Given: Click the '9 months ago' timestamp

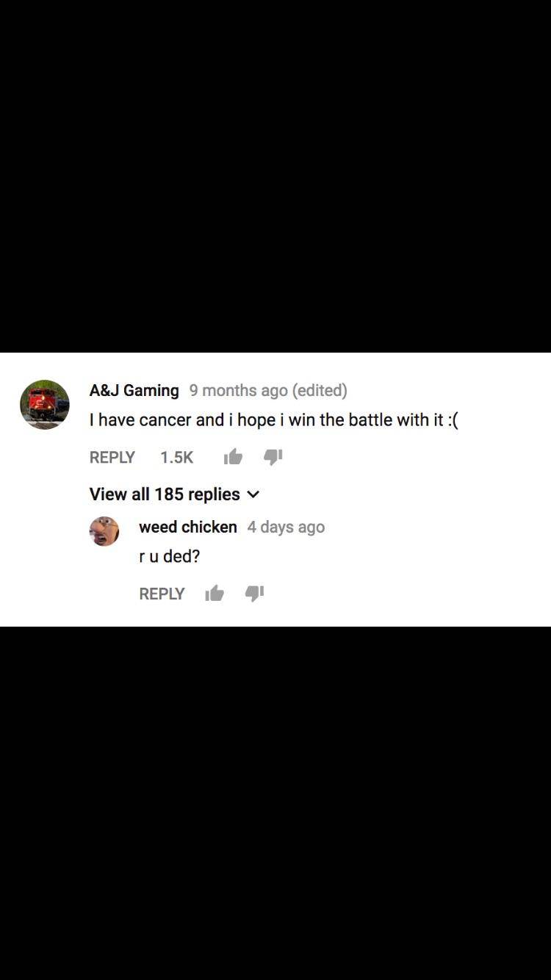Looking at the screenshot, I should coord(238,390).
